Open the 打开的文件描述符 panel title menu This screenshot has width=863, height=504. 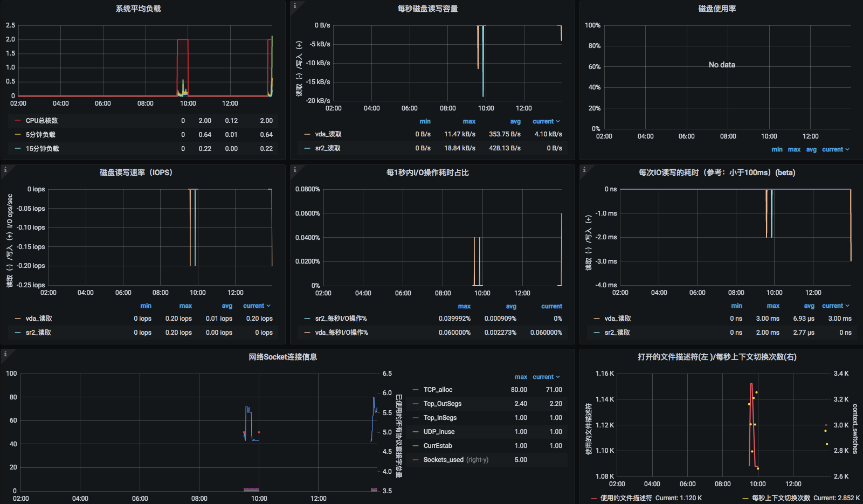717,357
